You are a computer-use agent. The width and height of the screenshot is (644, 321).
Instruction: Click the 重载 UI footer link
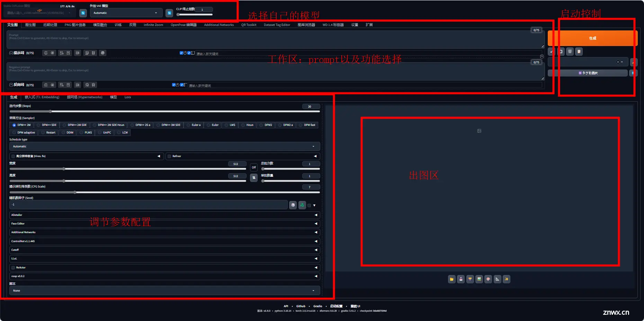click(355, 306)
